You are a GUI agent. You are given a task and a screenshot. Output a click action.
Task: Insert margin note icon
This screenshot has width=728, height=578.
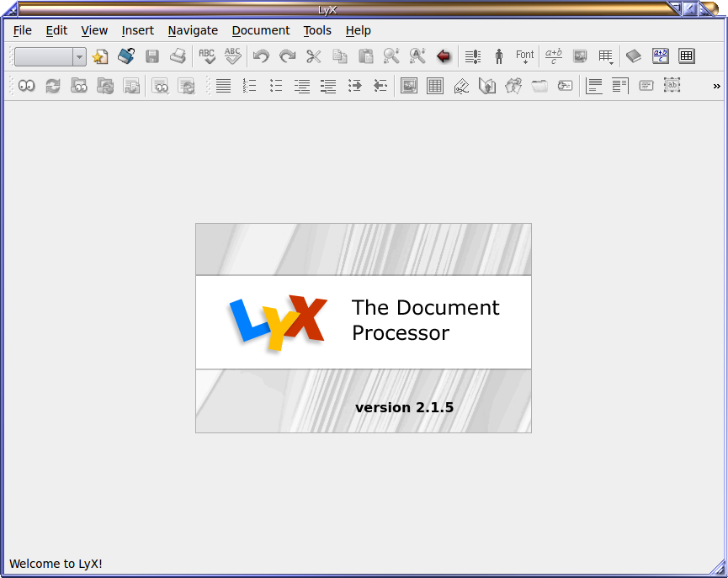point(620,86)
